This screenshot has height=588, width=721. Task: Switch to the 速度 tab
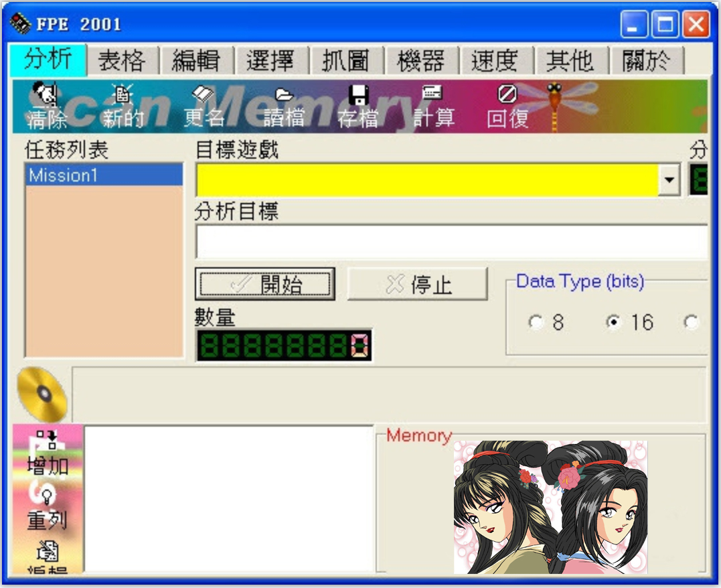495,60
